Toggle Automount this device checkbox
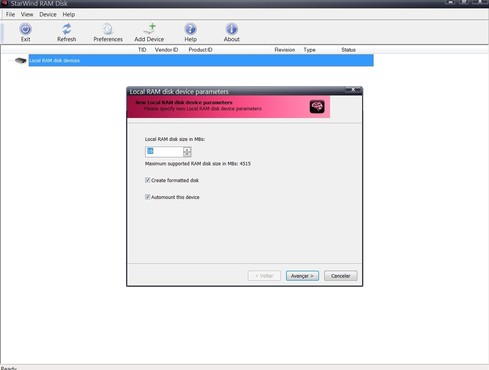 click(147, 197)
